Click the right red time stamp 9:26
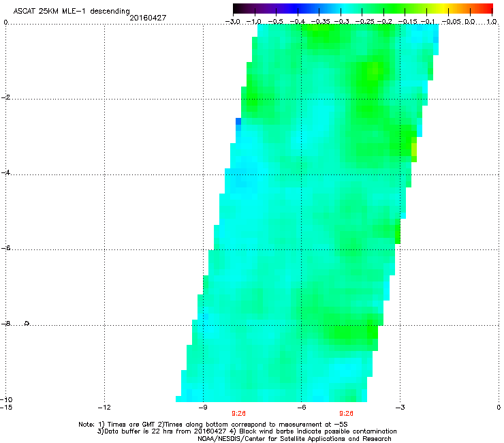The height and width of the screenshot is (443, 504). click(x=346, y=414)
